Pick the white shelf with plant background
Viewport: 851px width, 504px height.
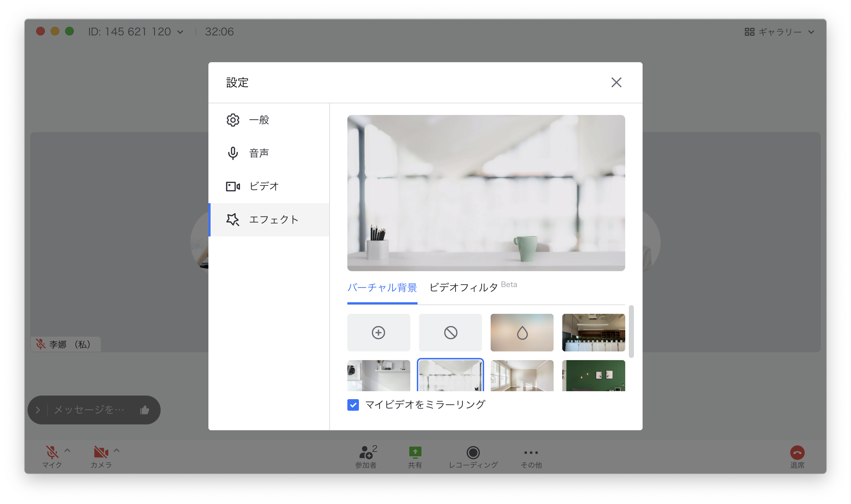pyautogui.click(x=378, y=375)
